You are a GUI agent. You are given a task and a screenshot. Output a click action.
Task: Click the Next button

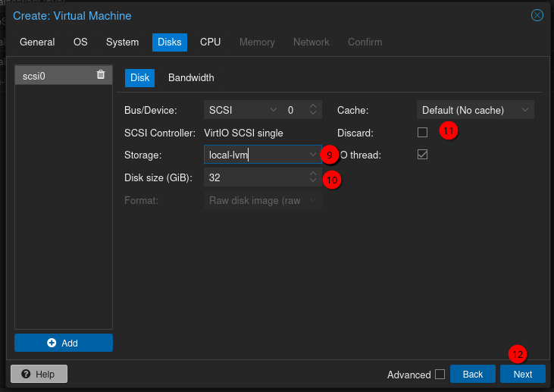coord(522,375)
